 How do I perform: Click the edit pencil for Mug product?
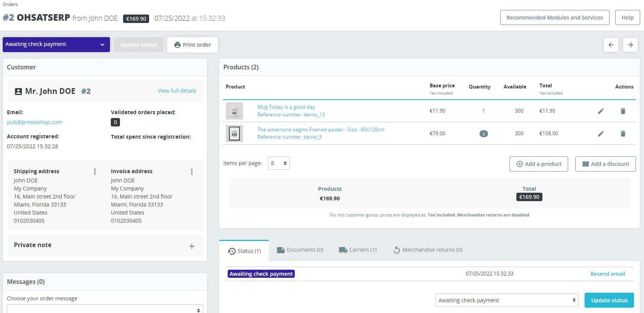601,111
